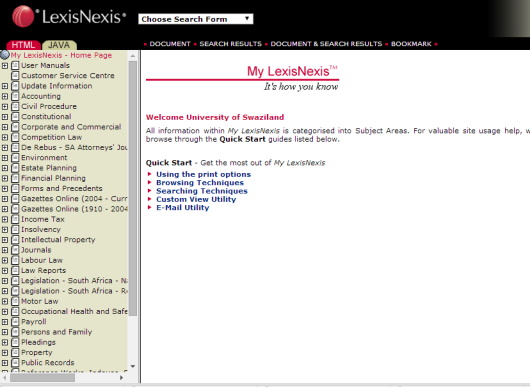Switch to the JAVA tab
Viewport: 530px width, 387px height.
click(59, 45)
